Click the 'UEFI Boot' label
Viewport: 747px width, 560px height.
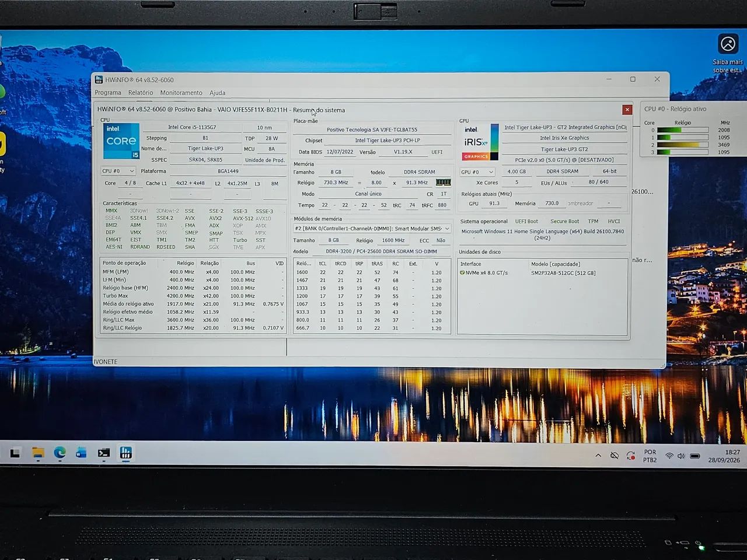point(526,221)
